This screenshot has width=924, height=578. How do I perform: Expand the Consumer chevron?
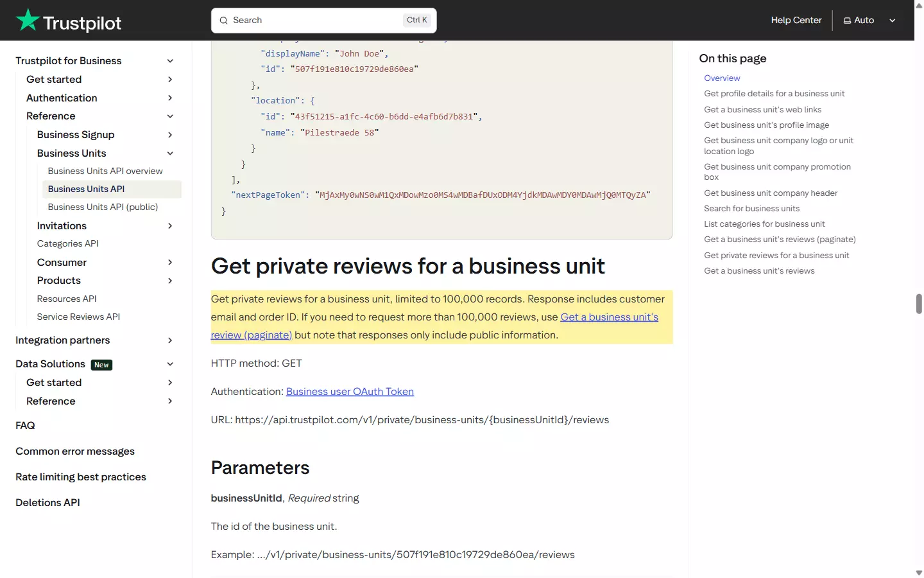click(170, 263)
